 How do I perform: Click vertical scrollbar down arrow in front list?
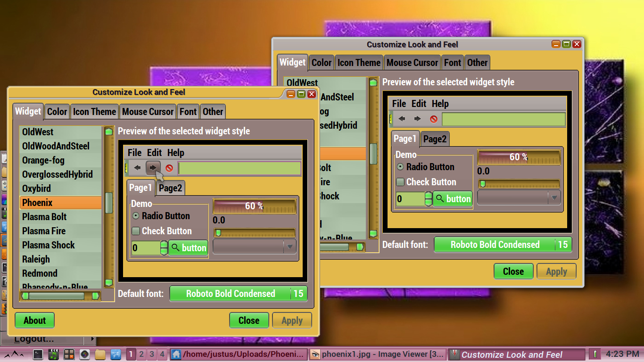(x=109, y=282)
